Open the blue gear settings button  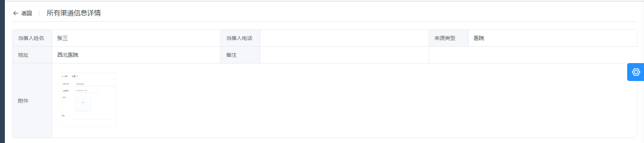pos(636,72)
